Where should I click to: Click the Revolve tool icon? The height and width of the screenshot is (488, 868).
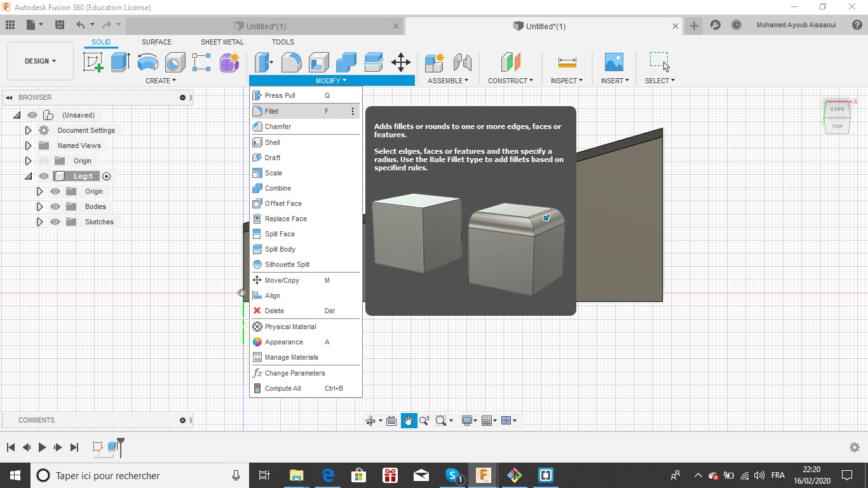click(x=147, y=62)
